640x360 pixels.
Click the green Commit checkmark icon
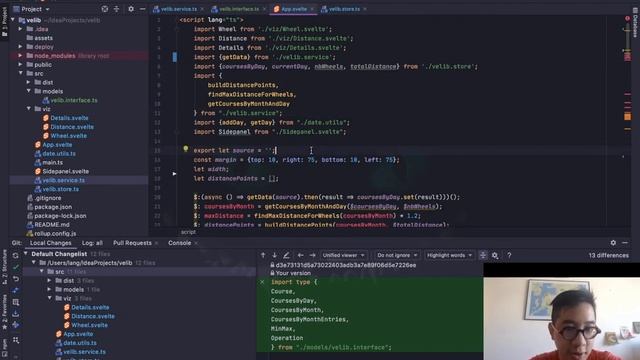(x=16, y=267)
